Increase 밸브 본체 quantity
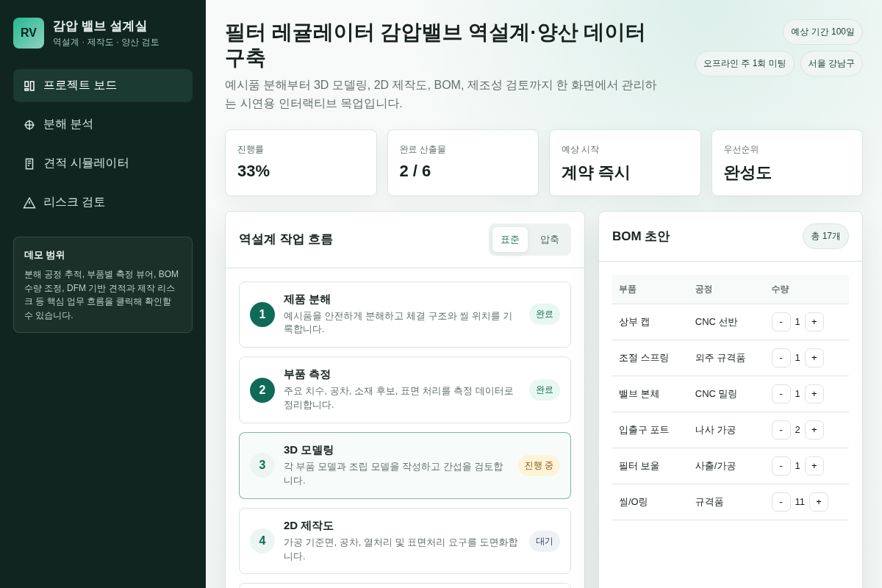 814,394
